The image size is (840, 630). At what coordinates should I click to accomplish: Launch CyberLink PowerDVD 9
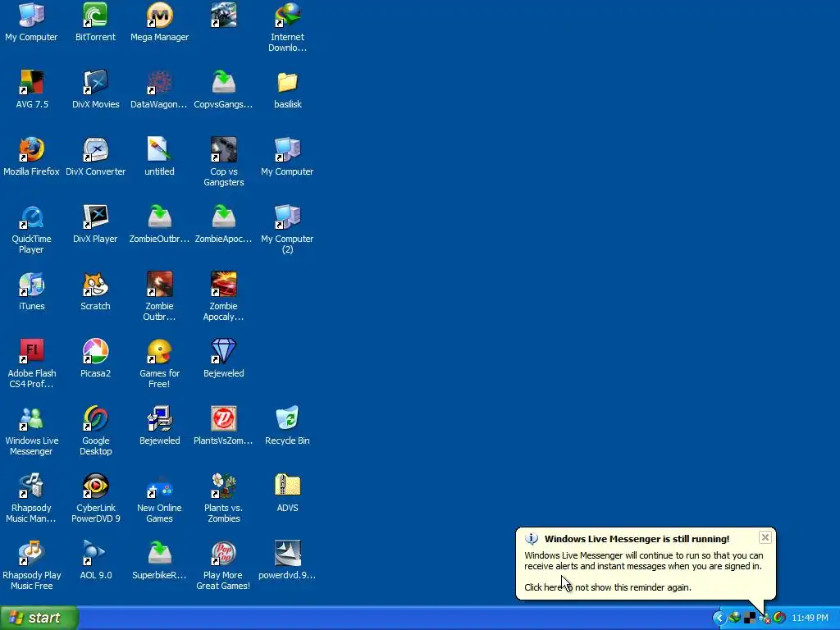click(95, 499)
